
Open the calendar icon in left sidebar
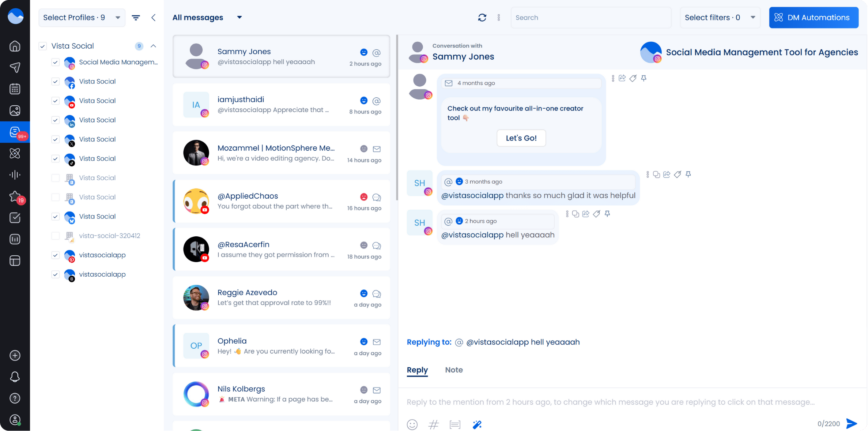15,89
